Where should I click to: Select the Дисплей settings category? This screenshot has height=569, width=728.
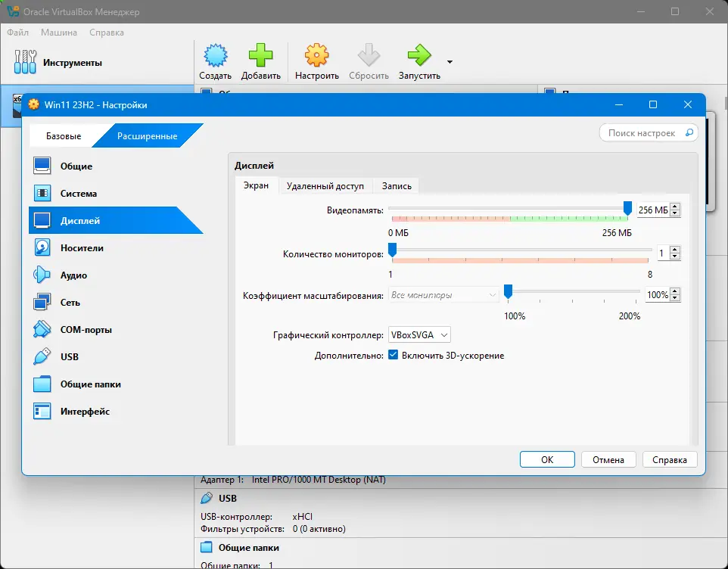click(116, 220)
